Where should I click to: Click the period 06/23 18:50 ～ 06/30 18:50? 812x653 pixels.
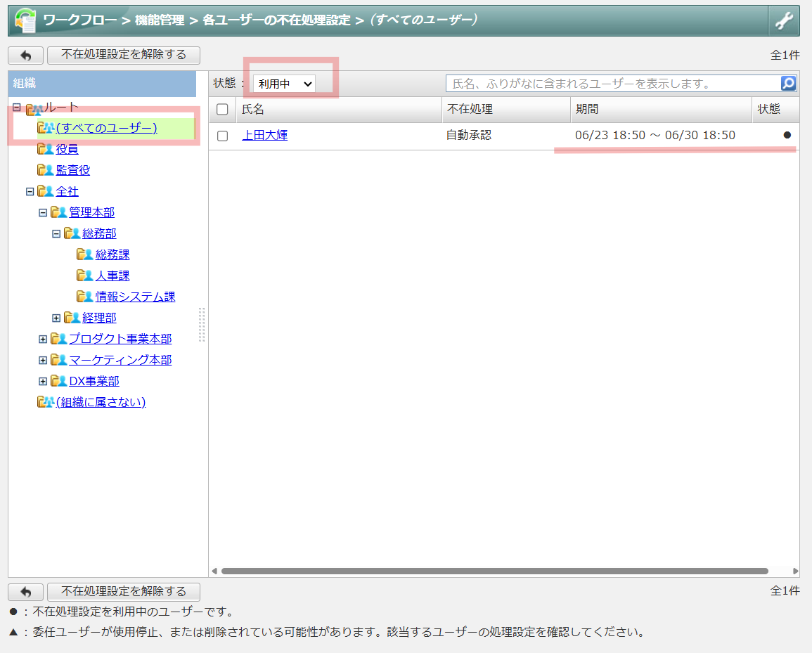coord(655,135)
